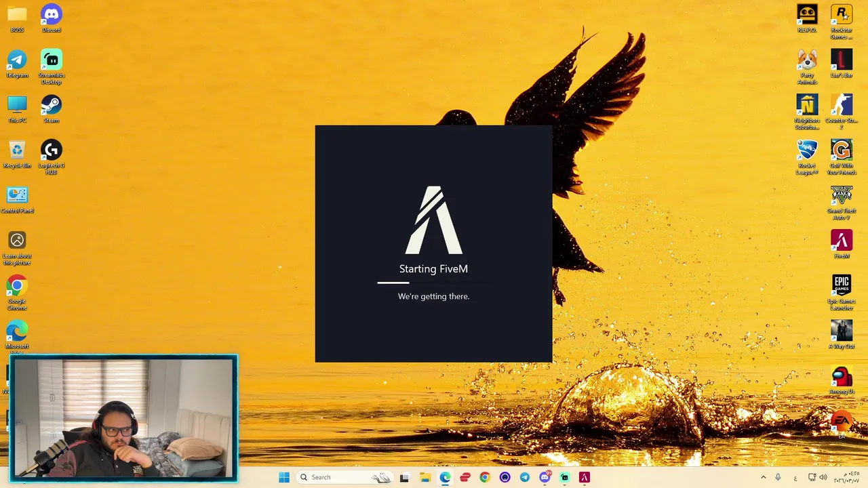Switch the input language indicator

(x=795, y=478)
